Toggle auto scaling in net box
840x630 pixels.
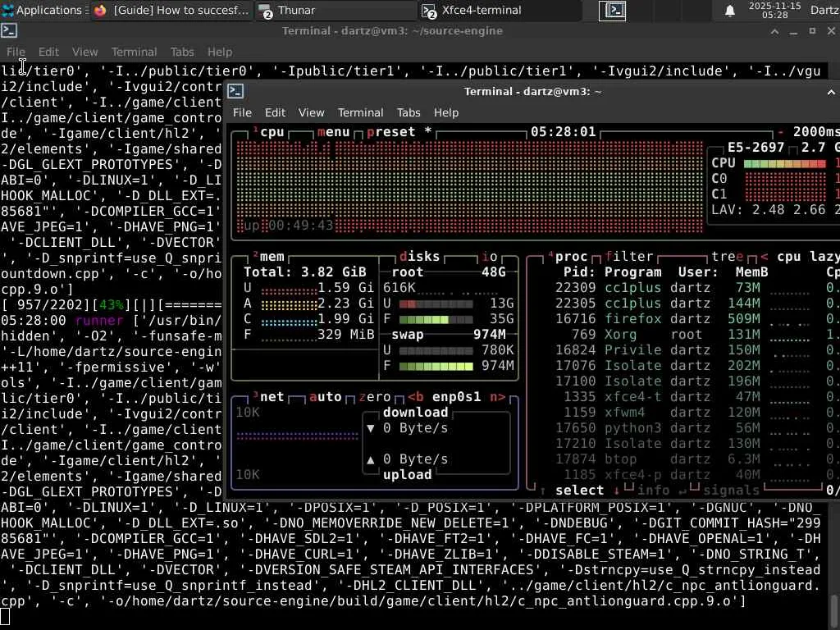(x=325, y=397)
